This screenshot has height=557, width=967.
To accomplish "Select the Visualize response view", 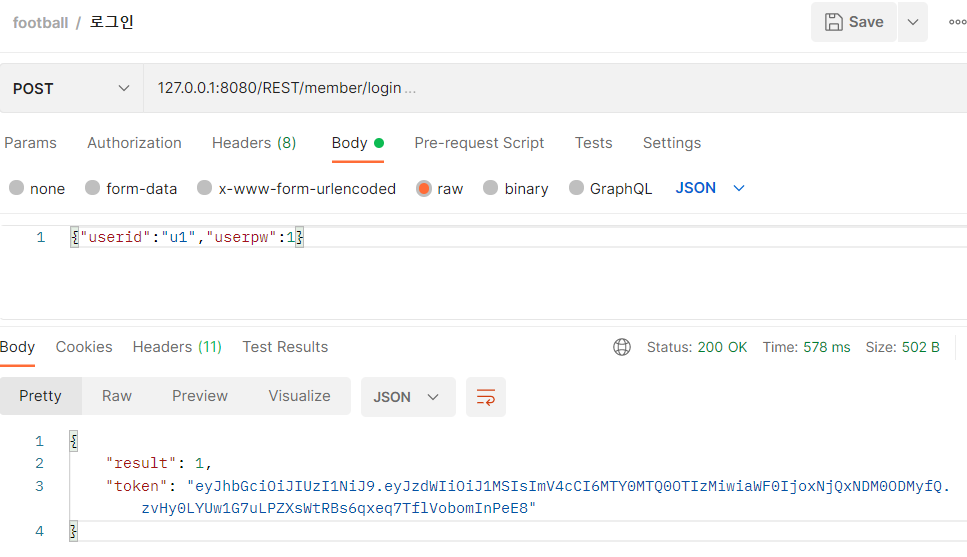I will pos(299,396).
